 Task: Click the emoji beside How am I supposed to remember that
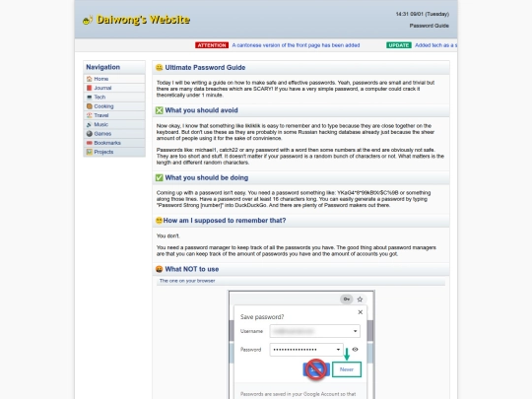[159, 221]
